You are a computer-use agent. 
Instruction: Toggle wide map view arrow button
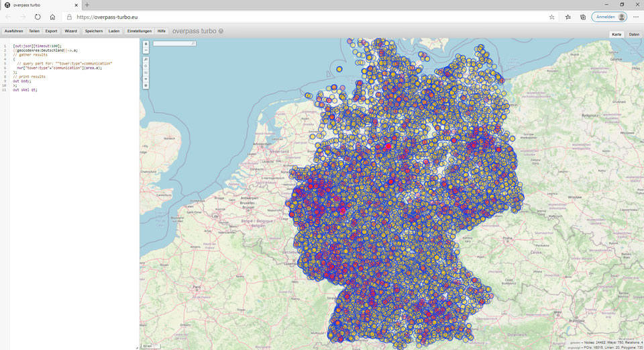coord(146,79)
